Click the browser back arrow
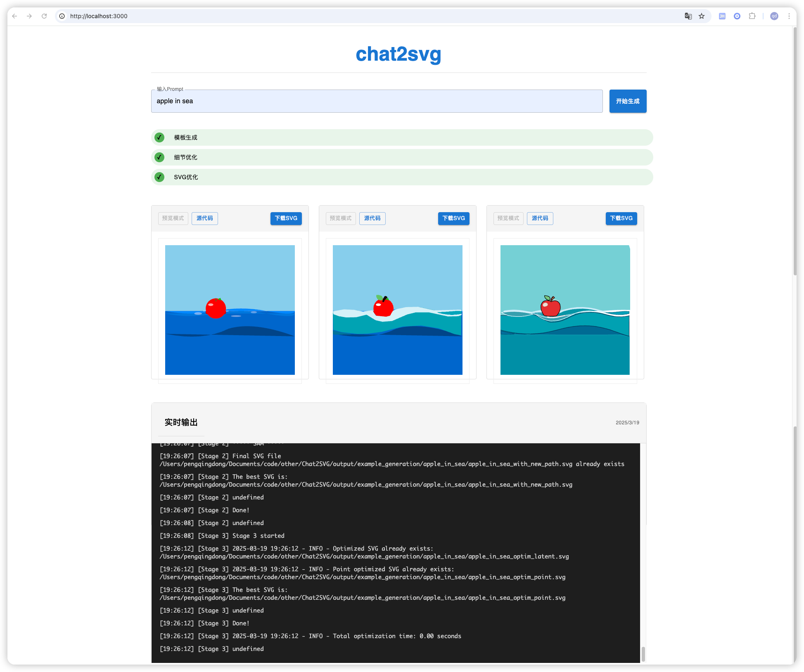Screen dimensions: 804x672 pyautogui.click(x=15, y=16)
